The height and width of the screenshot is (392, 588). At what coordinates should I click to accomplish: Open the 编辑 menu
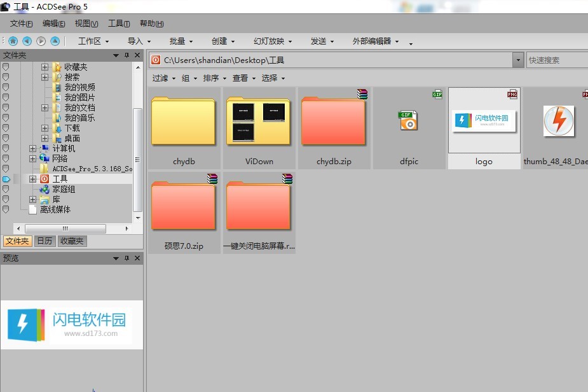53,24
